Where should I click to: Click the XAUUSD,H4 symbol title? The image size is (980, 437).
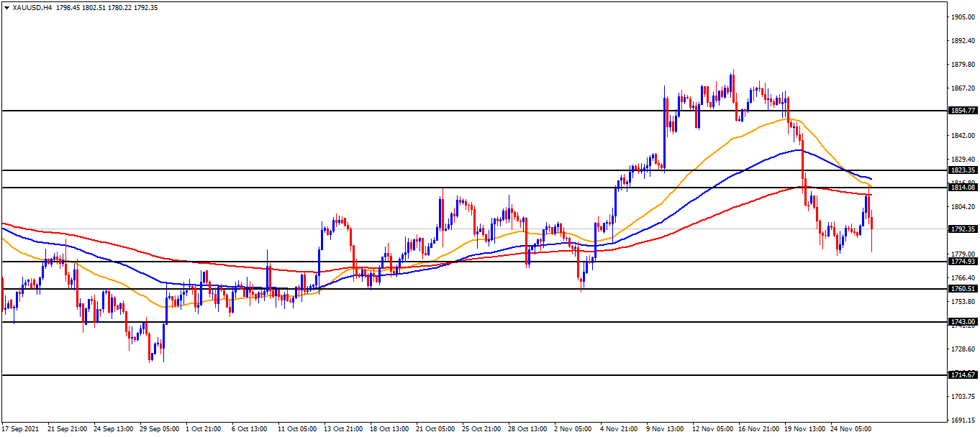coord(32,7)
